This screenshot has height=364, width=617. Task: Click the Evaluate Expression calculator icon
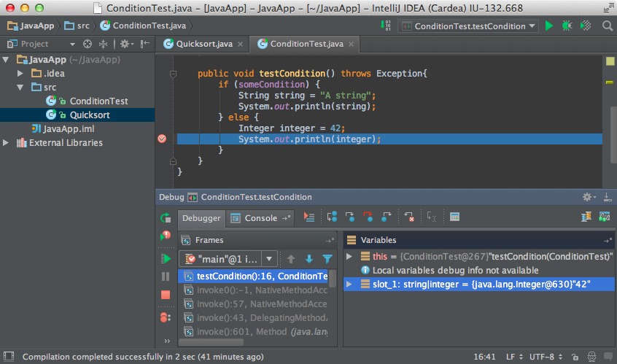[454, 217]
